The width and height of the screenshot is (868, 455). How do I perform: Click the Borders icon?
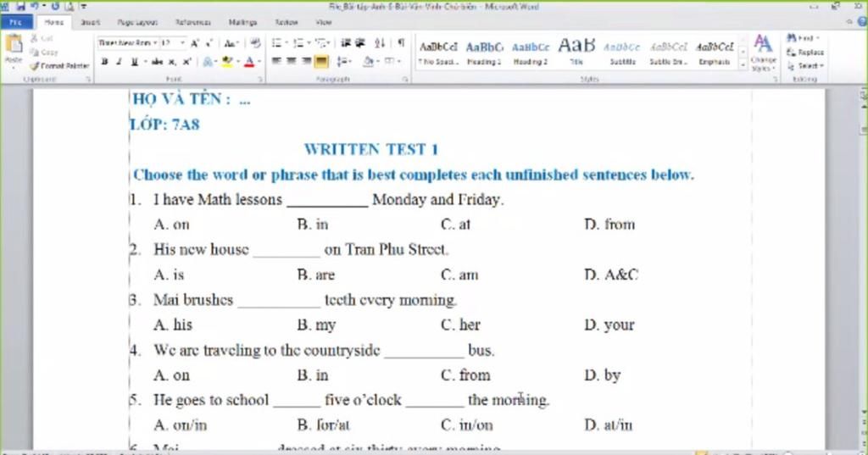click(x=390, y=62)
